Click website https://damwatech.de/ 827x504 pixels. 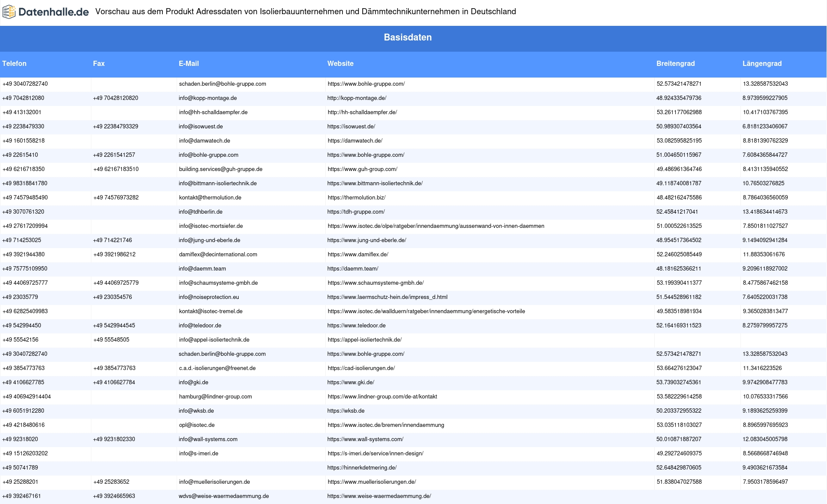[355, 141]
